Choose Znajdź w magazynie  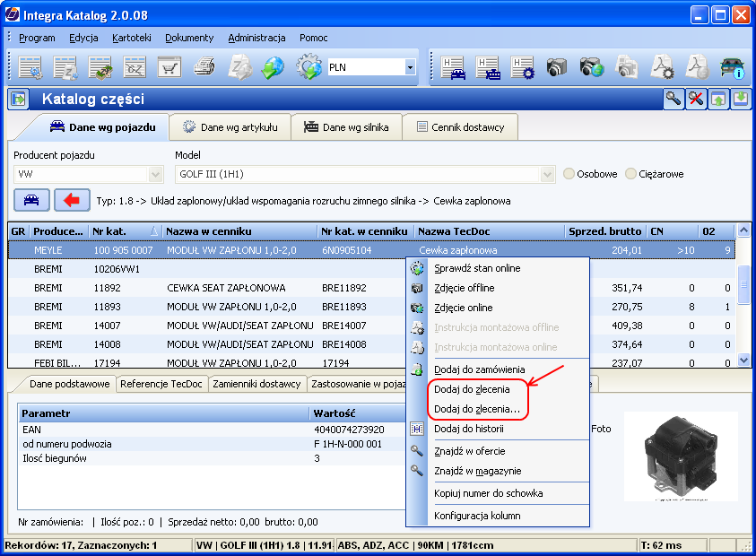coord(498,471)
